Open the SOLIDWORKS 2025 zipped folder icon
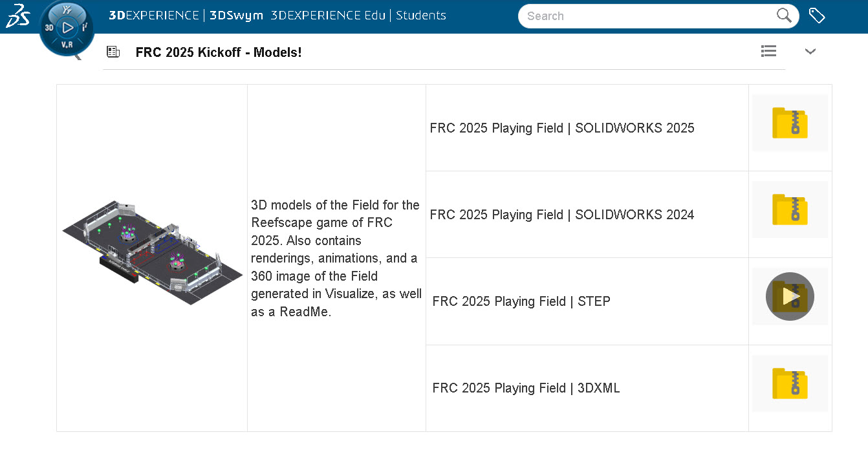This screenshot has height=452, width=868. (x=790, y=123)
